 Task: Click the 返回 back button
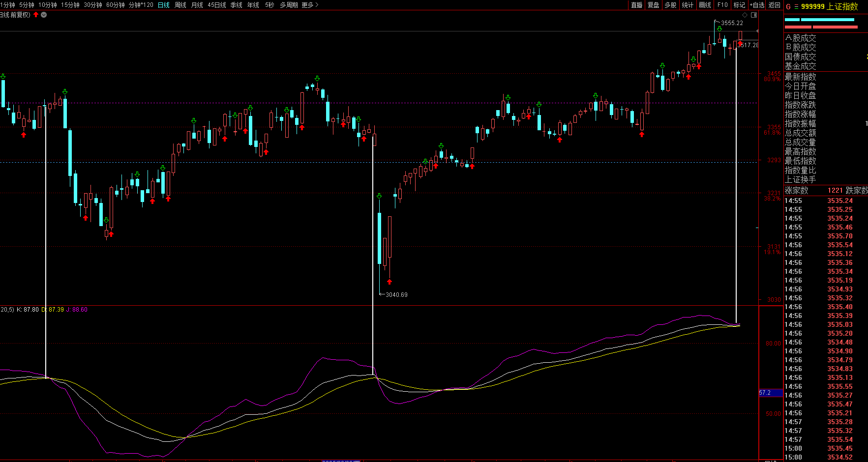(x=775, y=5)
